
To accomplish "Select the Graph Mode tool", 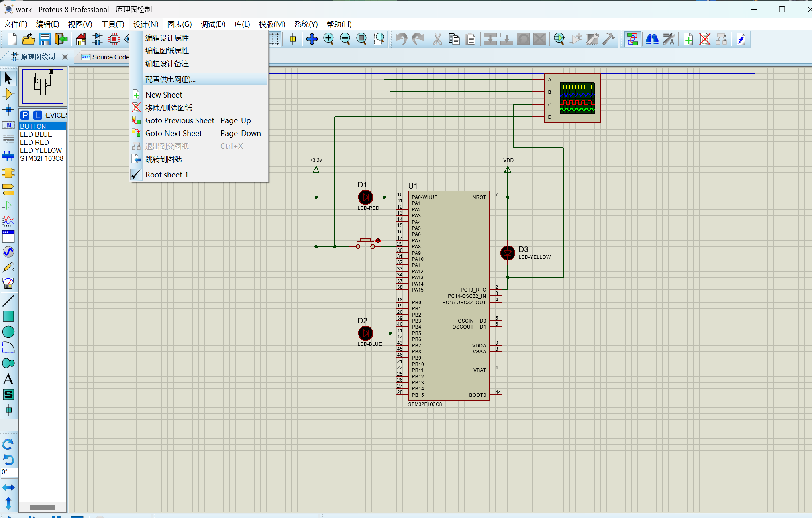I will pyautogui.click(x=8, y=221).
